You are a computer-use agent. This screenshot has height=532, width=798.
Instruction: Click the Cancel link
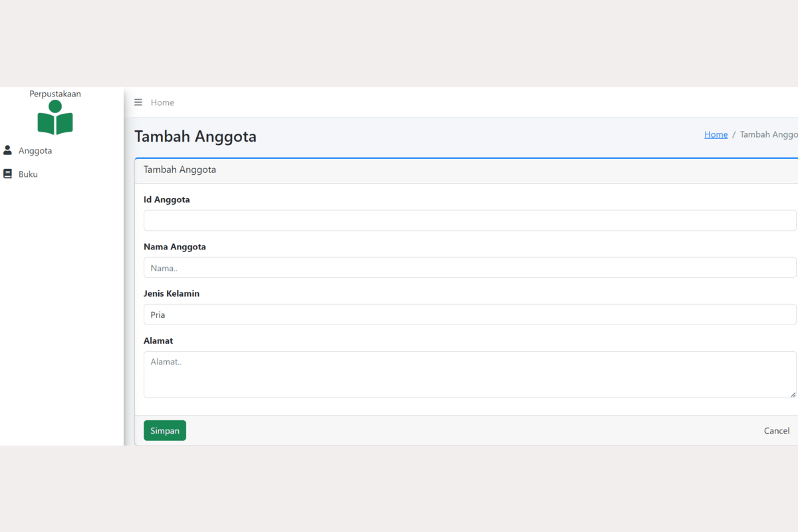[x=776, y=431]
